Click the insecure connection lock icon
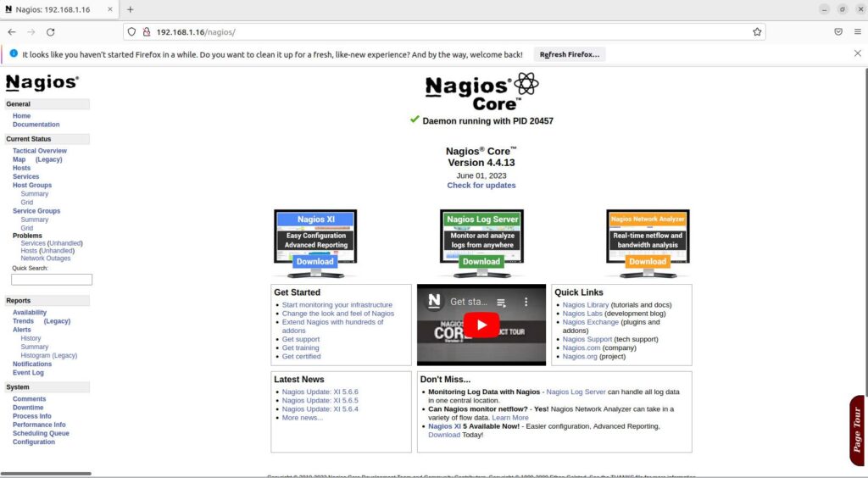 click(x=147, y=32)
